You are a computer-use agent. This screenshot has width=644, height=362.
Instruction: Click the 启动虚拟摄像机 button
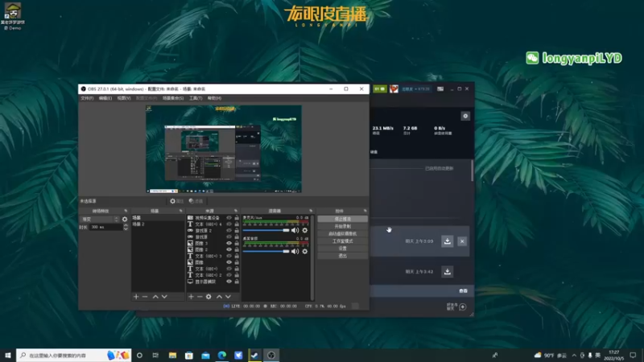(x=343, y=234)
